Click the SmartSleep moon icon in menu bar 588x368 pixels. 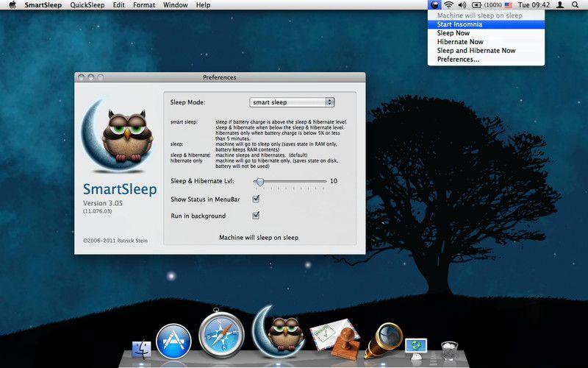point(434,5)
